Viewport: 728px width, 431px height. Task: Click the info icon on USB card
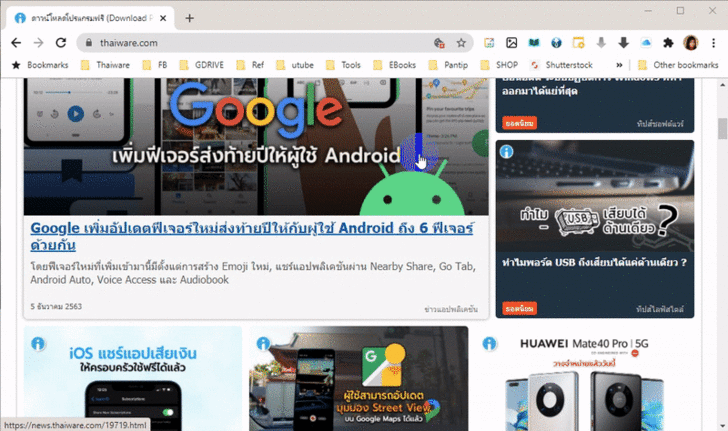tap(507, 151)
